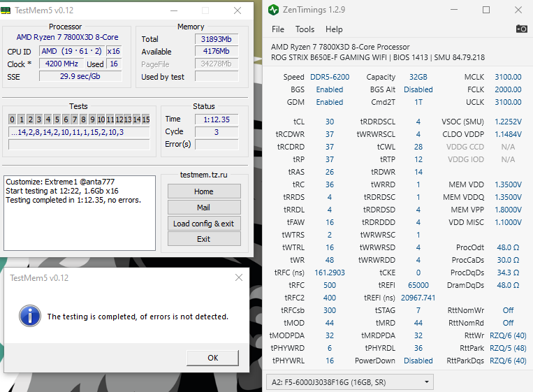
Task: Click the ZenTimings heartbeat logo in title bar
Action: coord(273,10)
